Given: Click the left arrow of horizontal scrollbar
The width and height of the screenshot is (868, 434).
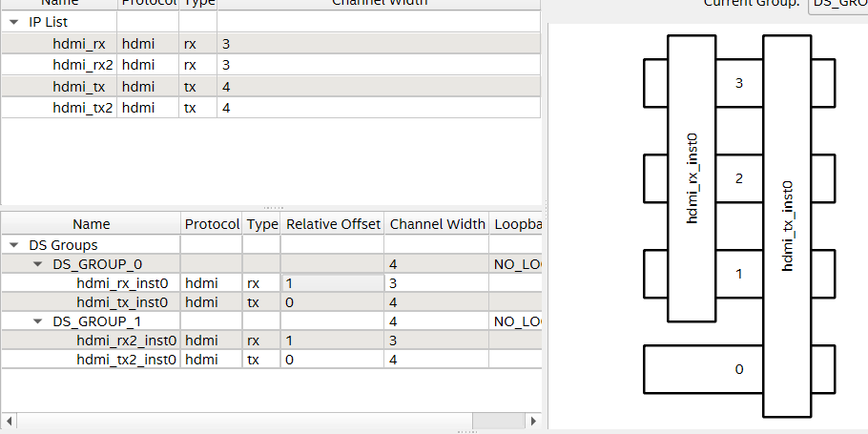Looking at the screenshot, I should tap(10, 421).
